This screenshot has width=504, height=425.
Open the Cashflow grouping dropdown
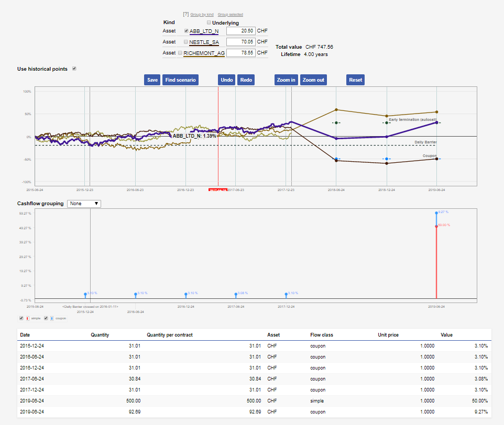click(83, 204)
